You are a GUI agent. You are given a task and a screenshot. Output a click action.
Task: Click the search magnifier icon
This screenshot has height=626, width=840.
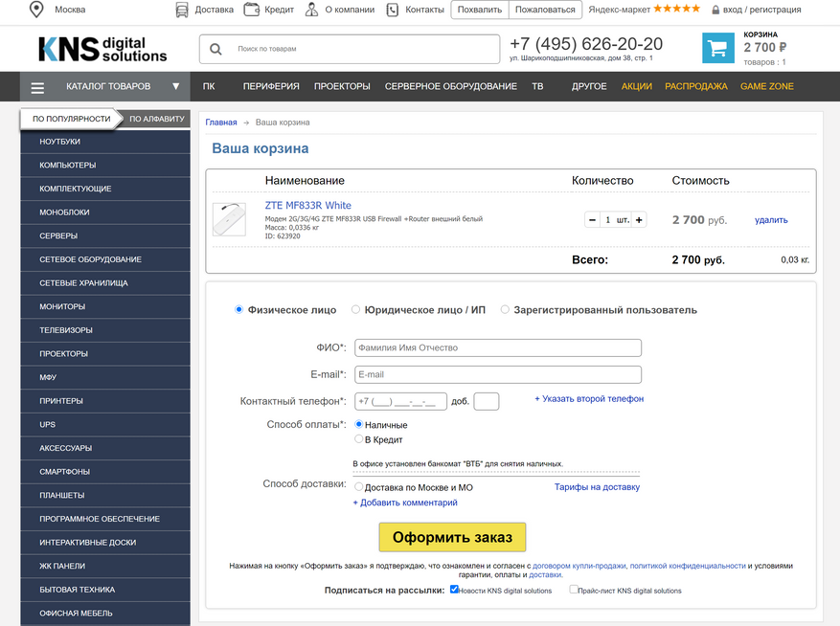216,49
